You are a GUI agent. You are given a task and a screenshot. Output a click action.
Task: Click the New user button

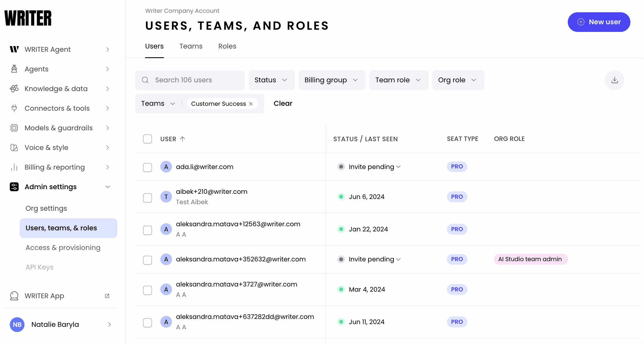[599, 22]
